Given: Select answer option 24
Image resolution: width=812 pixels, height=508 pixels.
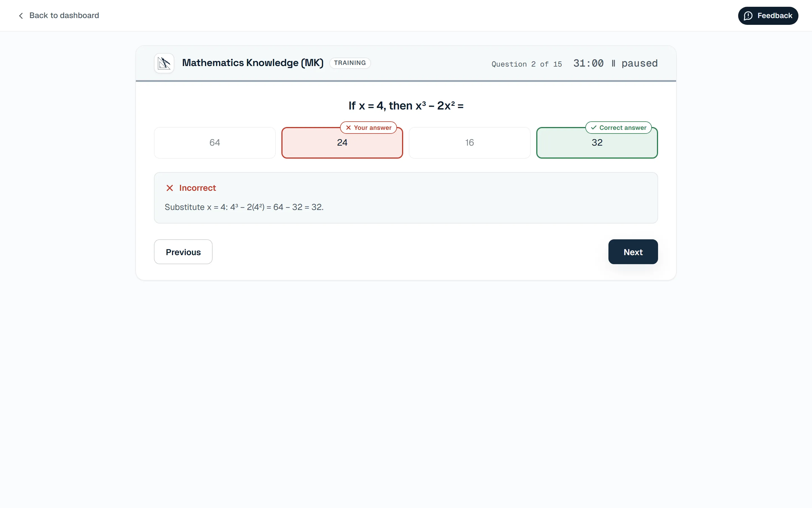Looking at the screenshot, I should (342, 143).
